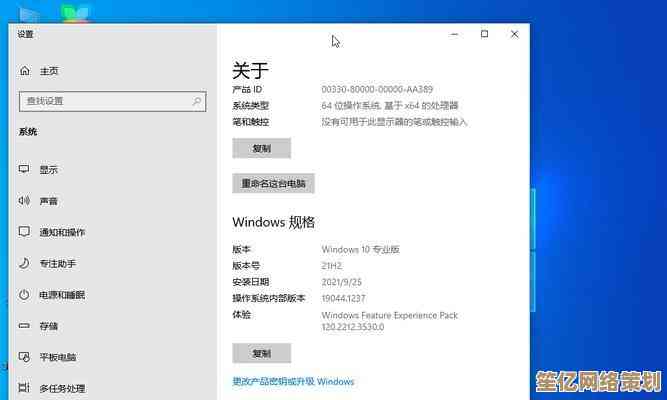Minimize the 设置 window

454,34
